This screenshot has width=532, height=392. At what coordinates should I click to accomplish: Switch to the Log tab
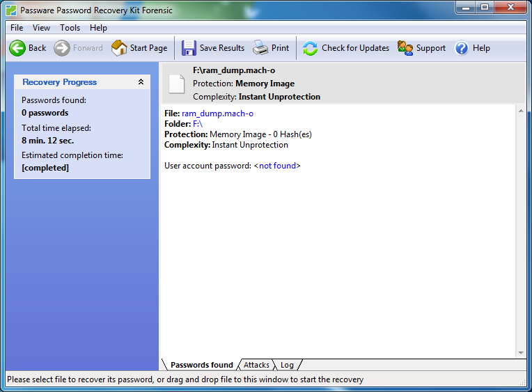pos(287,365)
